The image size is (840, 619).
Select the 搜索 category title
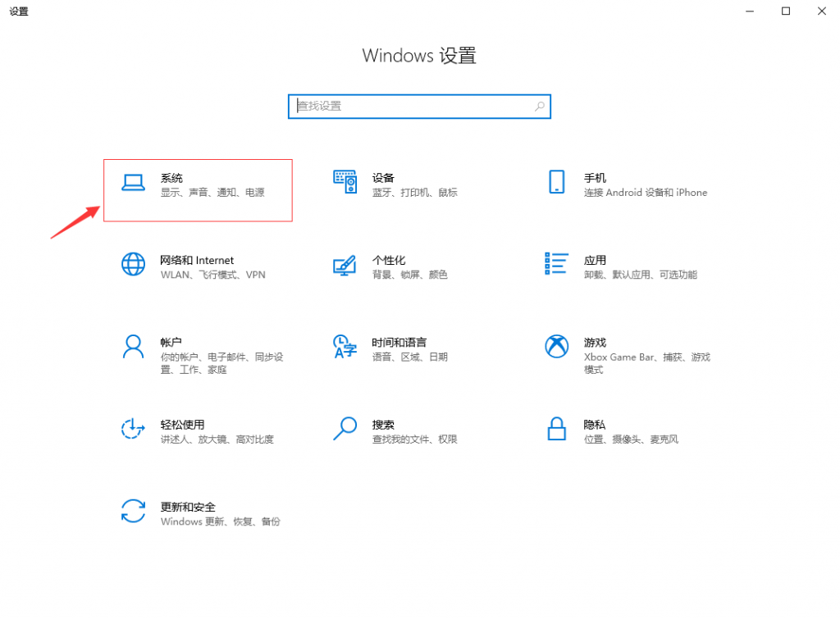(383, 425)
